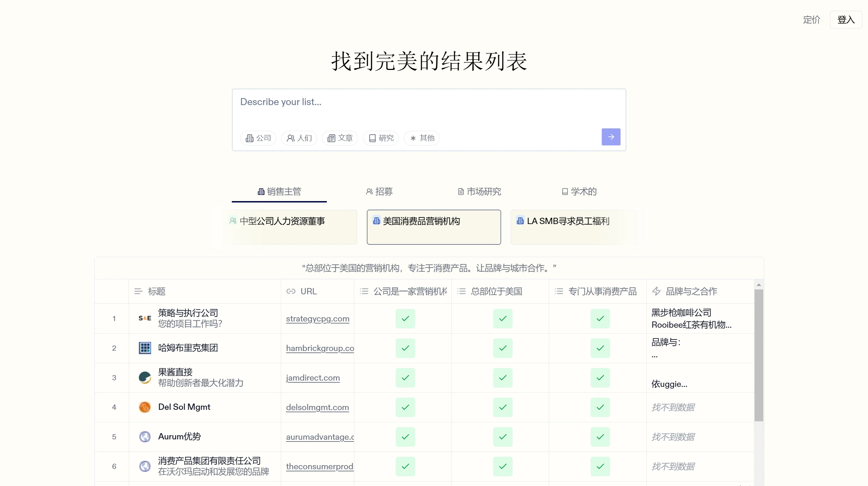Switch to the 招募 tab
868x486 pixels.
(x=379, y=192)
